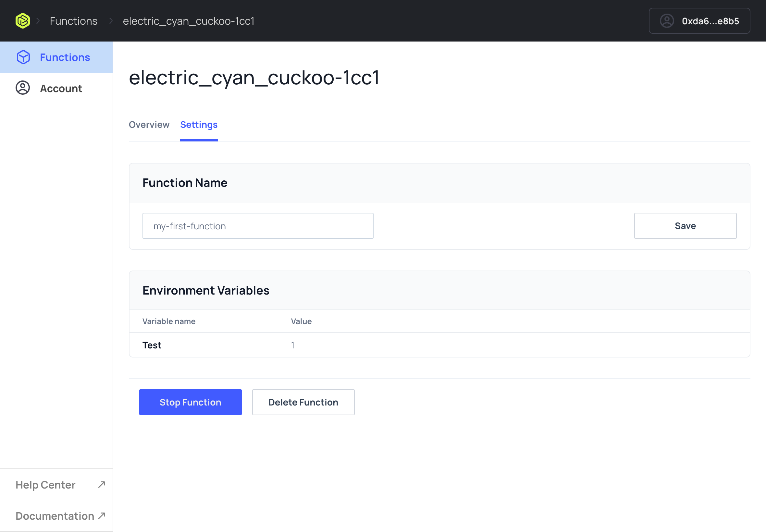Click the avatar icon next to 0xda6...e8b5
The image size is (766, 532).
tap(666, 21)
